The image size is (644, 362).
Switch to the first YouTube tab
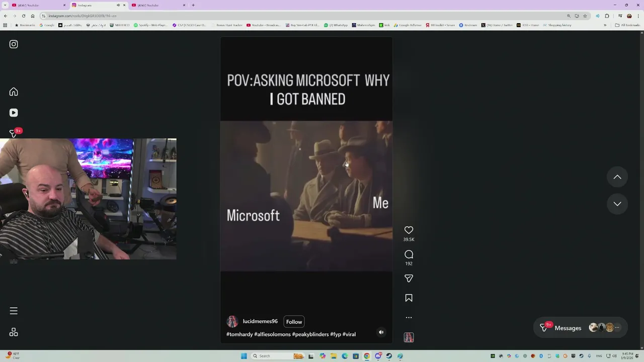(38, 5)
